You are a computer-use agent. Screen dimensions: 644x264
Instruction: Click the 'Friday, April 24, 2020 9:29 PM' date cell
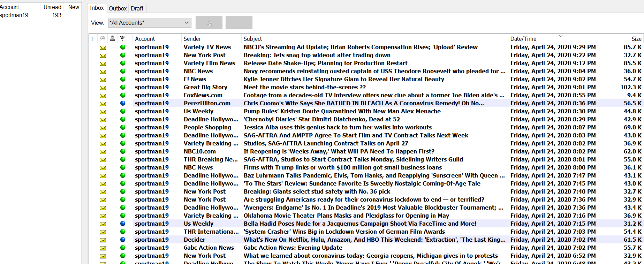pos(553,47)
